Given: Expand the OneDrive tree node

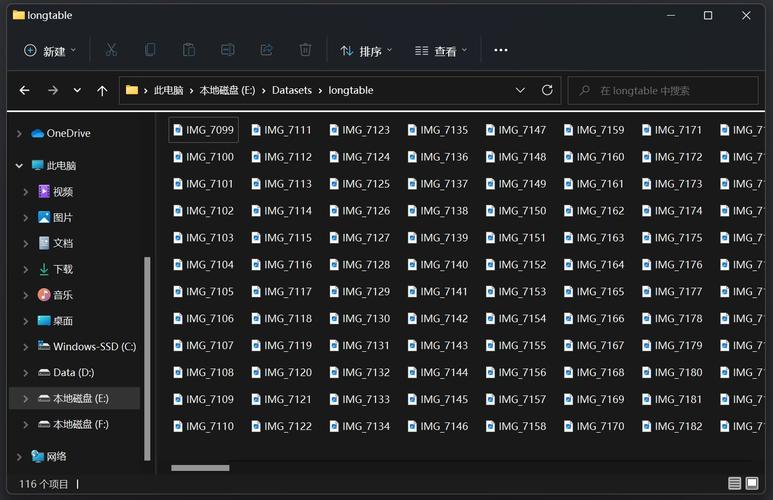Looking at the screenshot, I should (19, 134).
